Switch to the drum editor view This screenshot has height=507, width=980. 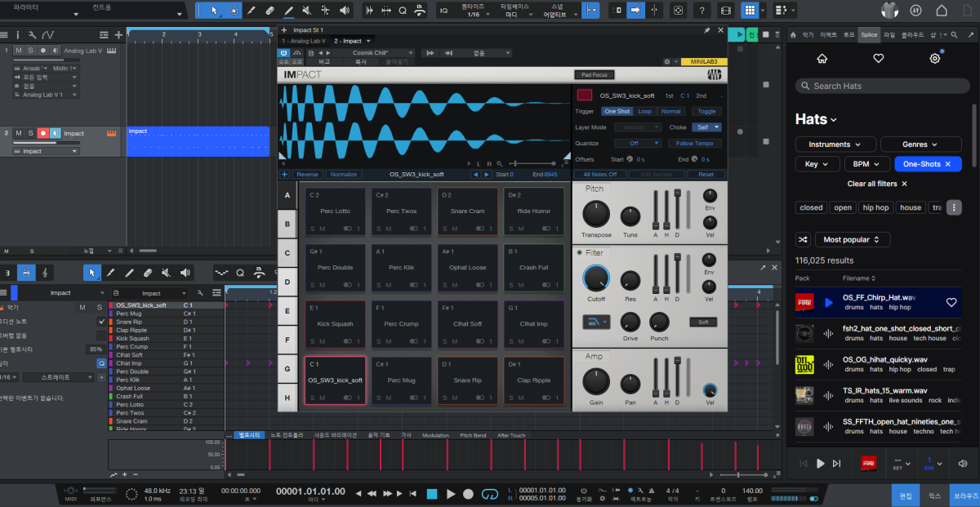point(27,273)
